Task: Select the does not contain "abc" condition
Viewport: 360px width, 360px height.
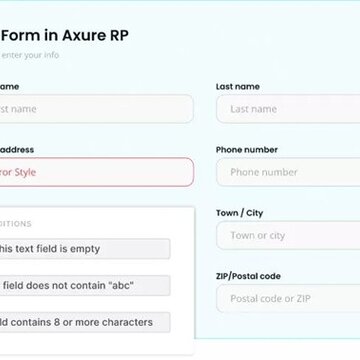Action: (x=85, y=285)
